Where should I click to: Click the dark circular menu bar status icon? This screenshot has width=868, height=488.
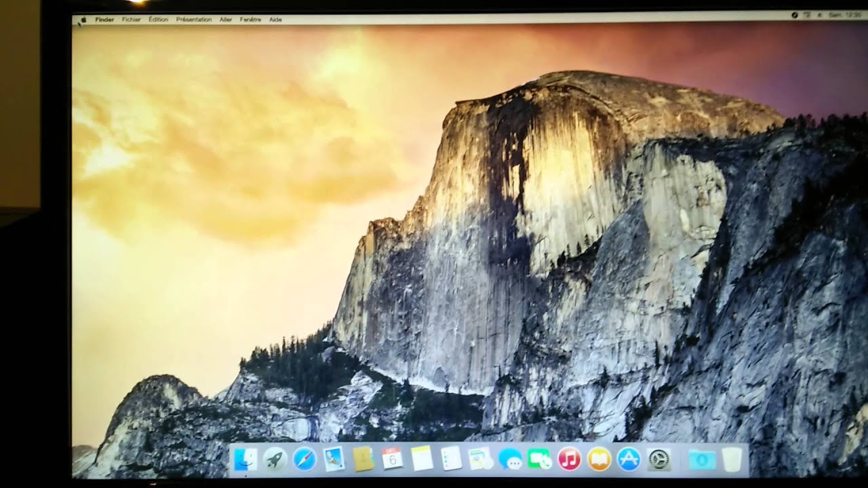795,14
